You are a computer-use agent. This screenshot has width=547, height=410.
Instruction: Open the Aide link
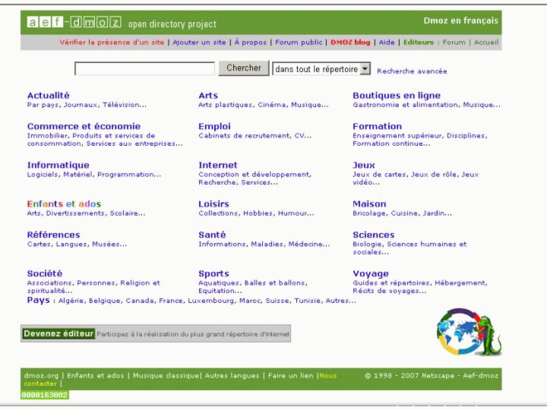point(387,42)
